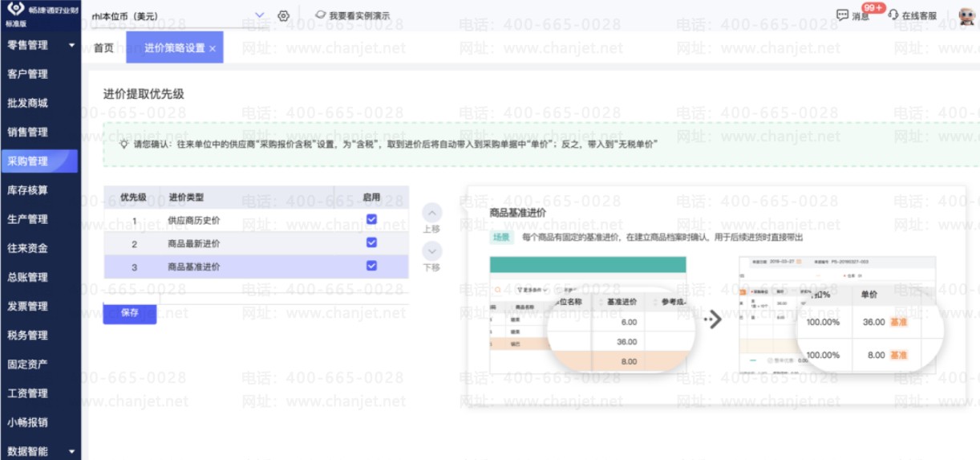980x460 pixels.
Task: Click the demo cloud icon
Action: click(x=320, y=15)
